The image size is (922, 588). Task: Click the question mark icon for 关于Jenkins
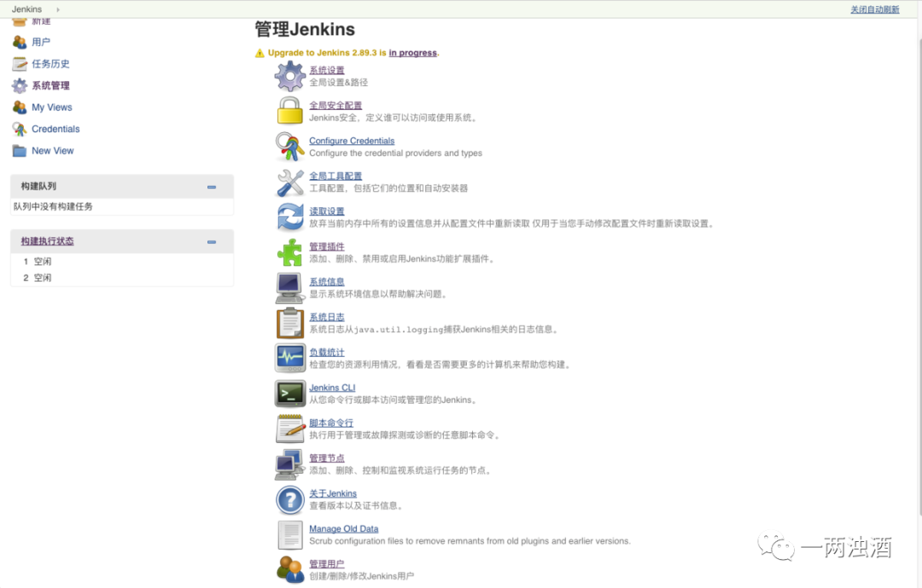(x=290, y=498)
